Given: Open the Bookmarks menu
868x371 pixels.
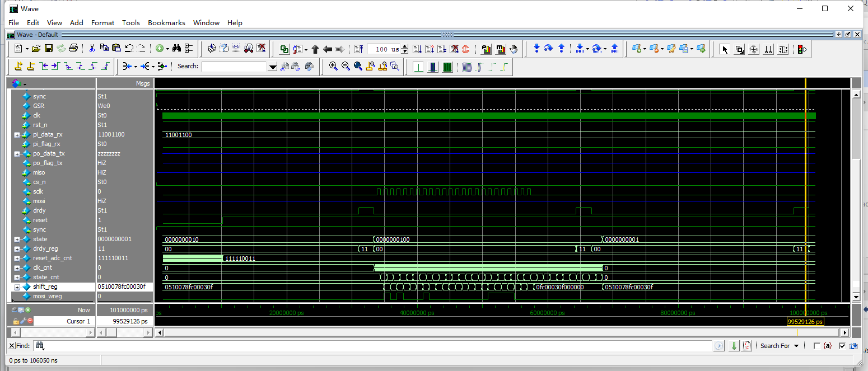Looking at the screenshot, I should [166, 22].
